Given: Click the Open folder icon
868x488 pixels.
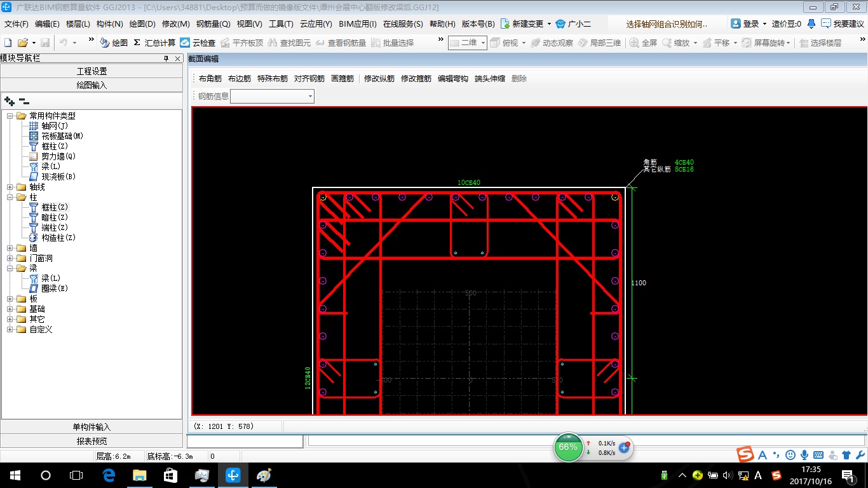Looking at the screenshot, I should click(22, 43).
